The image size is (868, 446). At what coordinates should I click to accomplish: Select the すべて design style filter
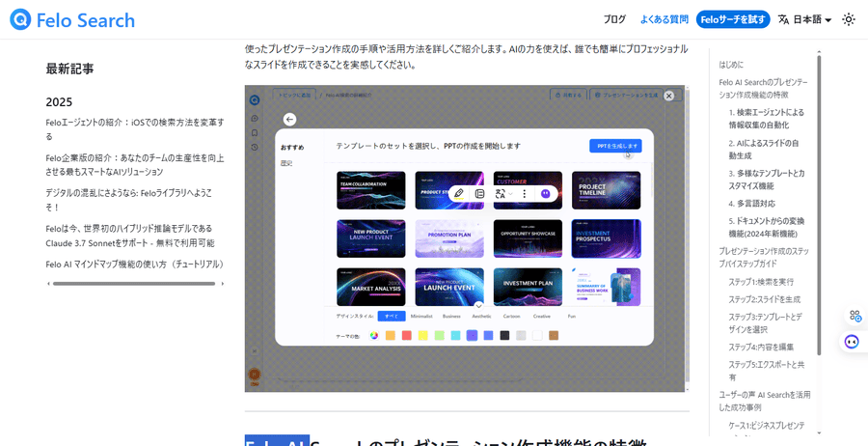pos(392,317)
